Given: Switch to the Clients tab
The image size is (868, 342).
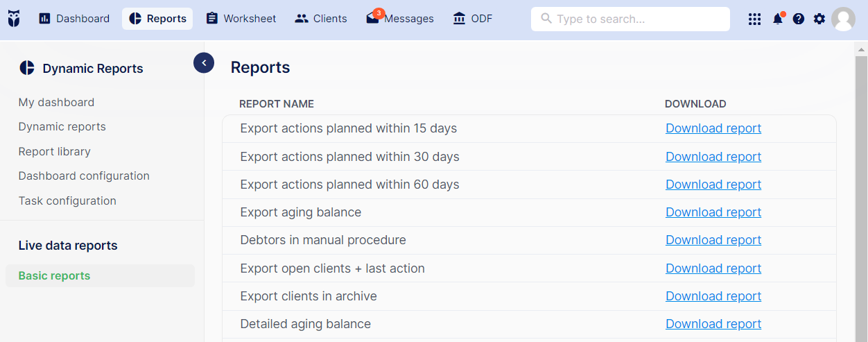Looking at the screenshot, I should click(321, 19).
